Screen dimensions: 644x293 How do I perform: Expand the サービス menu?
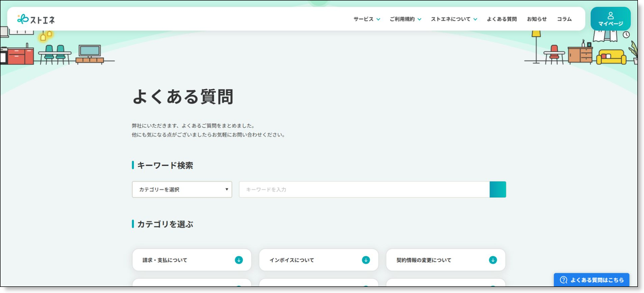367,19
